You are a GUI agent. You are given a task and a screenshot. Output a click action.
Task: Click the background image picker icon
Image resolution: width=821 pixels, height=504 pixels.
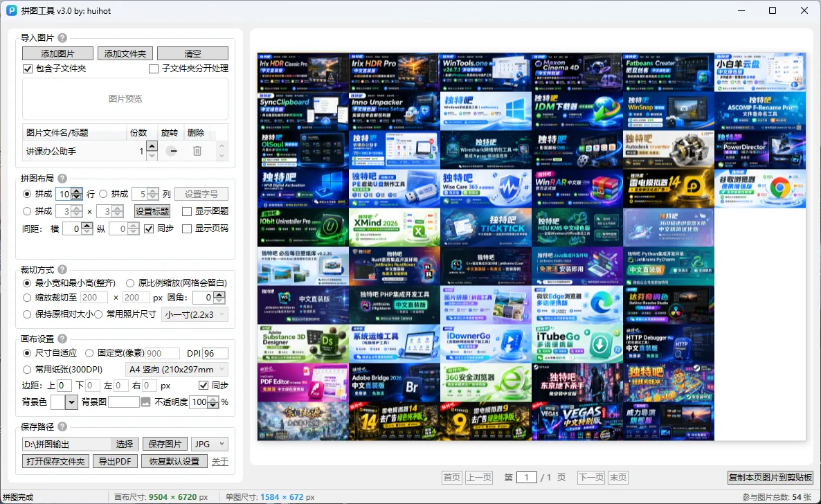click(145, 402)
